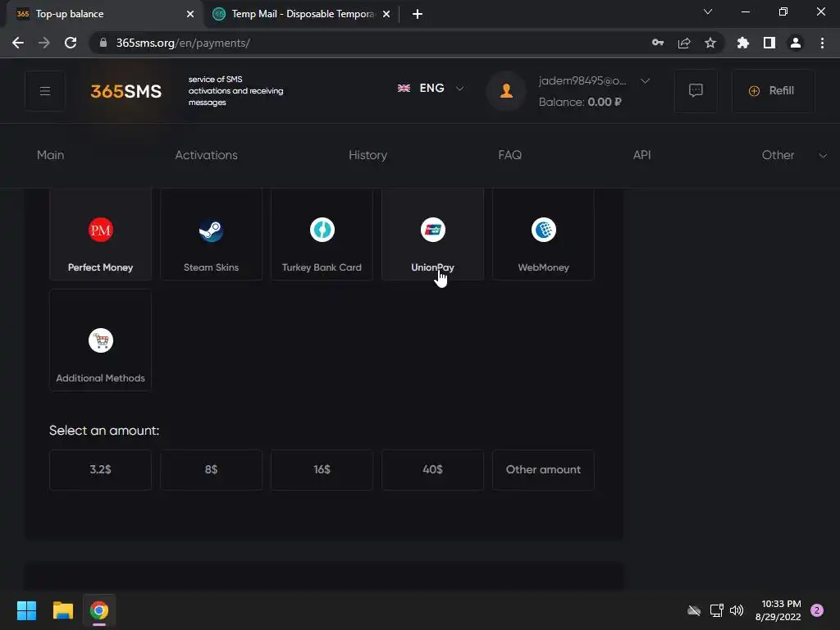The height and width of the screenshot is (630, 840).
Task: Expand the account email dropdown
Action: pos(645,81)
